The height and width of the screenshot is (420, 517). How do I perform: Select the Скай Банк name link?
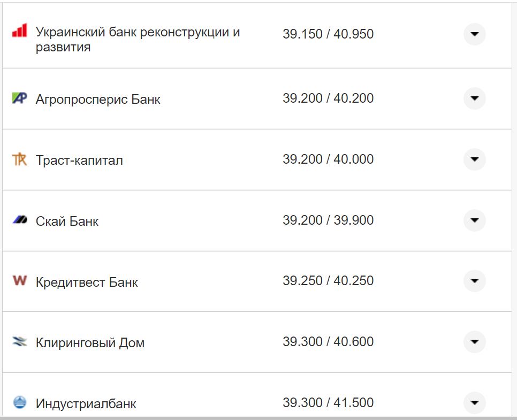point(66,220)
